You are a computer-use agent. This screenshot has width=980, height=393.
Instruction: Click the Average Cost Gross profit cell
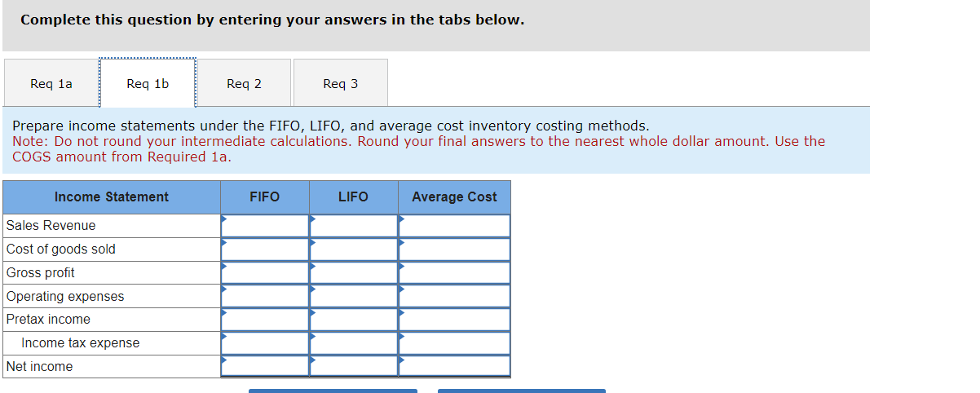pos(454,273)
